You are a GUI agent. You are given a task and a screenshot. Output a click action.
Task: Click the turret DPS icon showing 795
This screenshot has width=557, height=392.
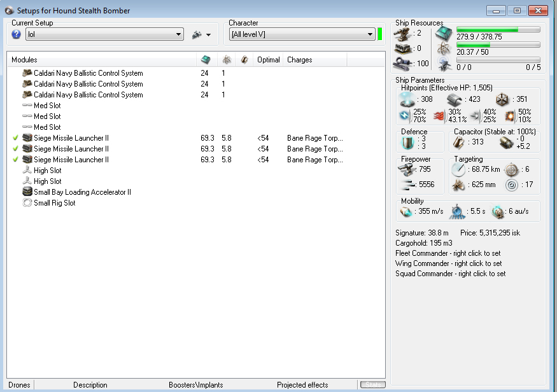pos(406,170)
